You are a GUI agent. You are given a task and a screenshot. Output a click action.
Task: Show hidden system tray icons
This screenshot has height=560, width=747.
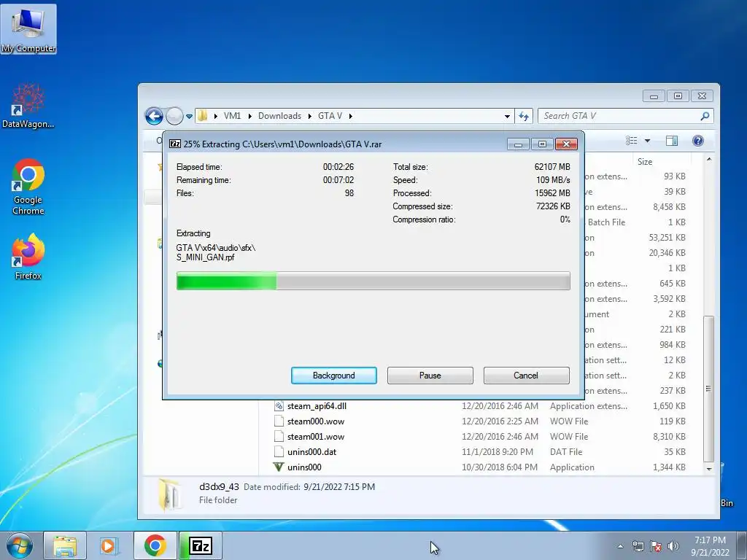tap(620, 546)
